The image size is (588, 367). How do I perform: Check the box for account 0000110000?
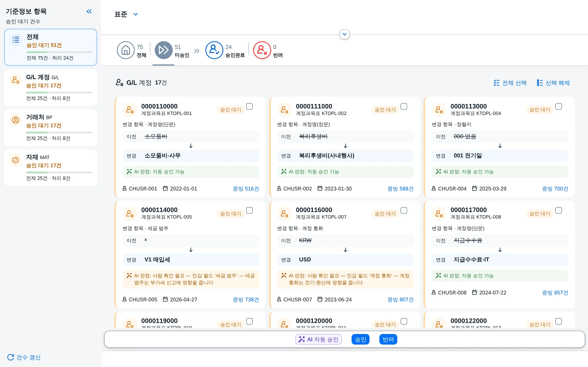click(x=249, y=107)
